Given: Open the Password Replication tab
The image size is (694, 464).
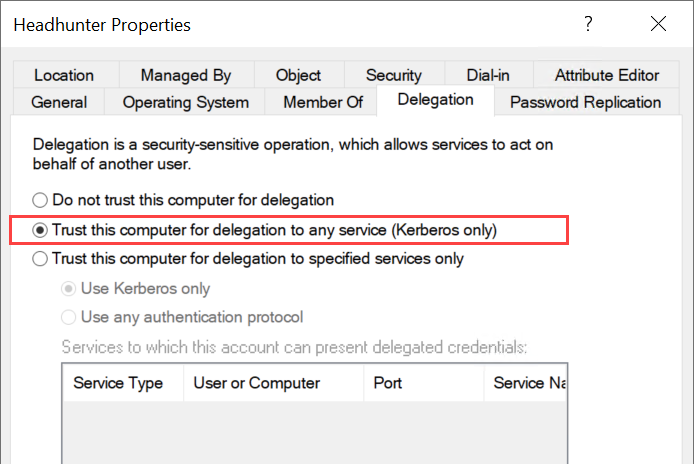Looking at the screenshot, I should (587, 102).
